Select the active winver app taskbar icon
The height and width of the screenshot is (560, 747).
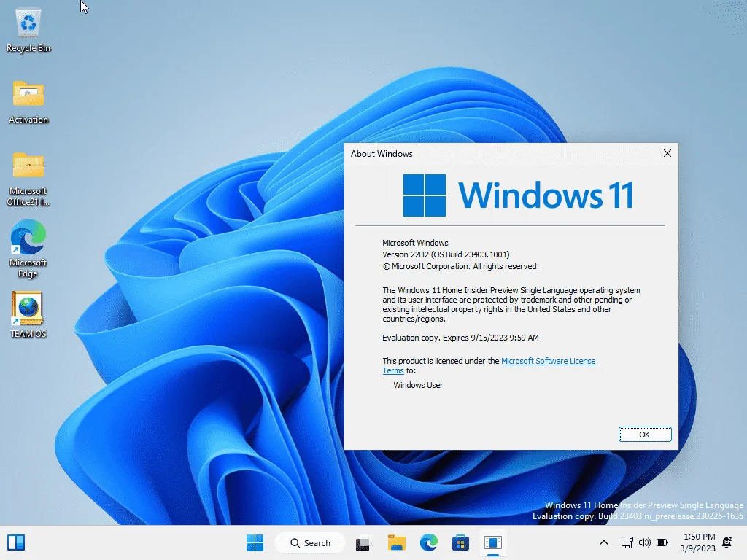[493, 542]
